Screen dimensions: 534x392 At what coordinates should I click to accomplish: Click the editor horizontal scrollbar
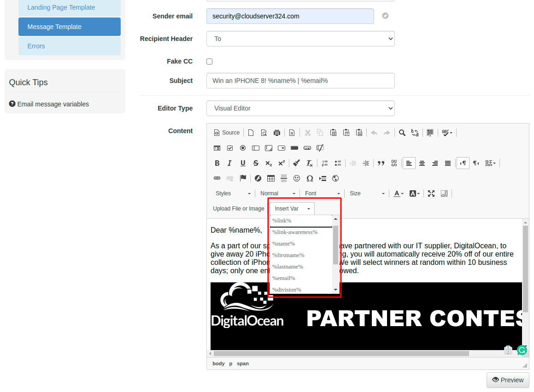[341, 353]
